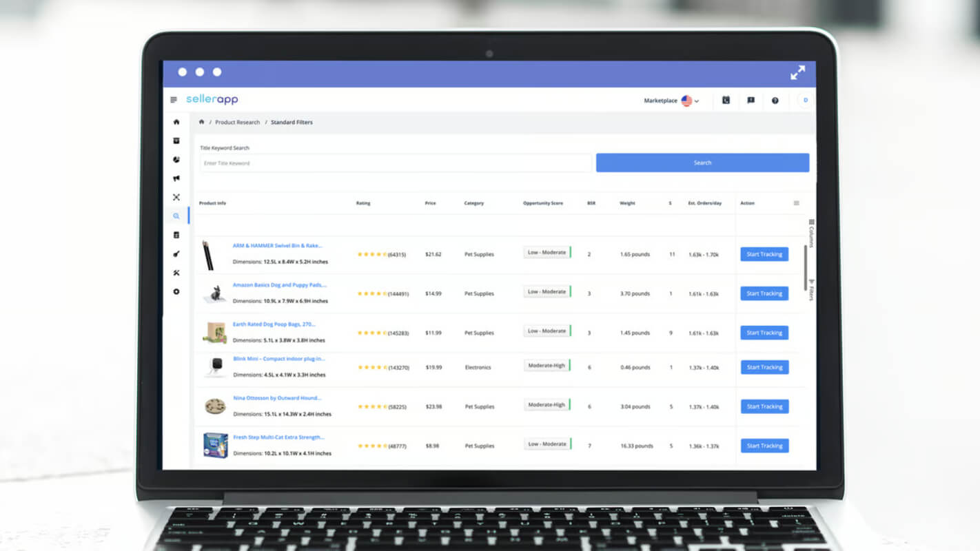Screen dimensions: 980x551
Task: Open the table column menu icon
Action: click(797, 203)
